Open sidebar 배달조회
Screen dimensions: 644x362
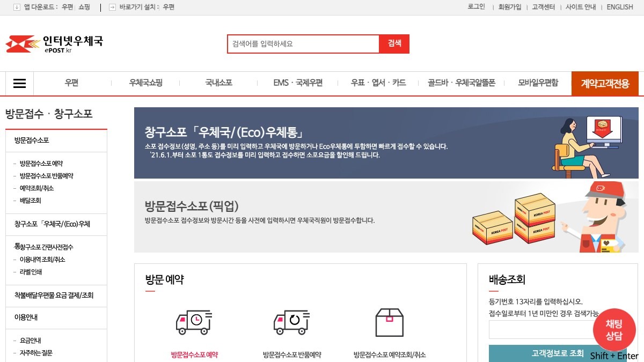click(x=30, y=201)
